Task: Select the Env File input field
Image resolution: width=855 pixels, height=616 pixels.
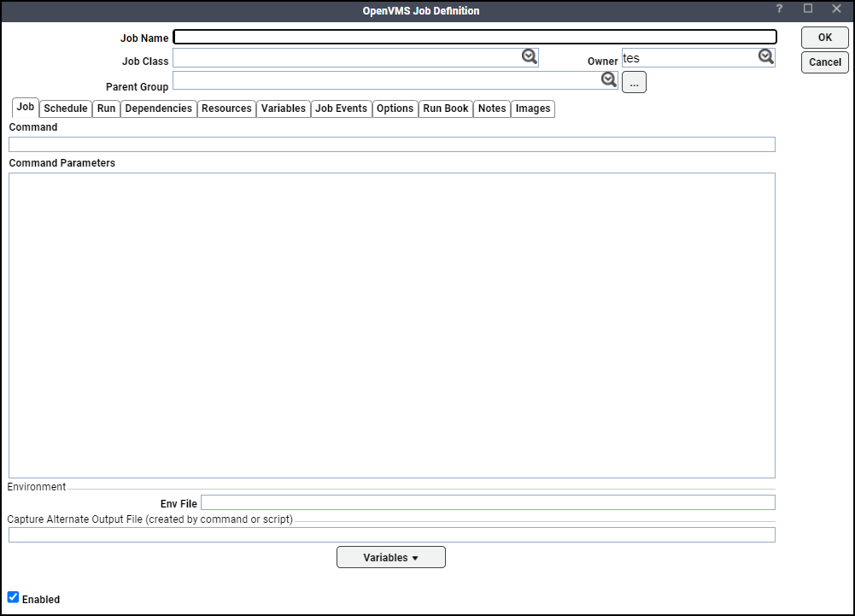Action: pyautogui.click(x=487, y=502)
